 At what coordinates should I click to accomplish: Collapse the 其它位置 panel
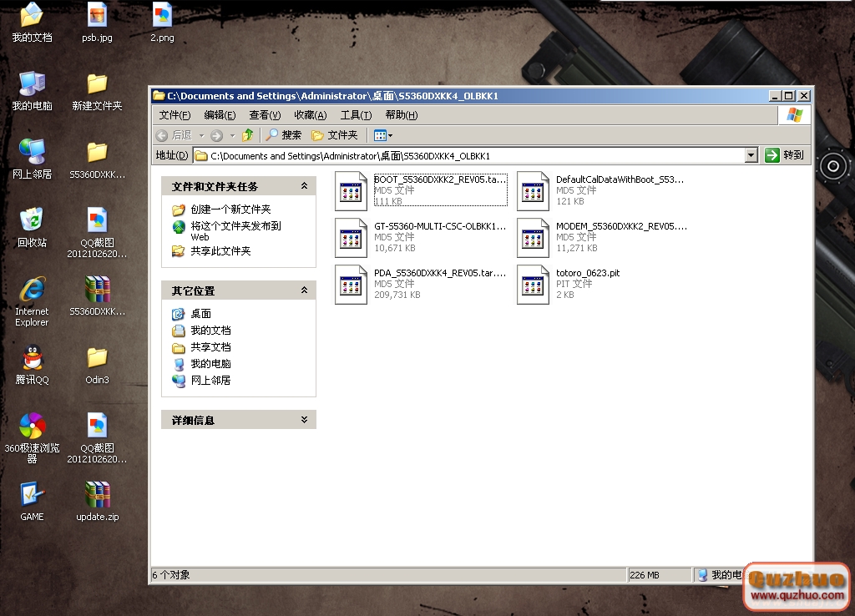coord(304,290)
